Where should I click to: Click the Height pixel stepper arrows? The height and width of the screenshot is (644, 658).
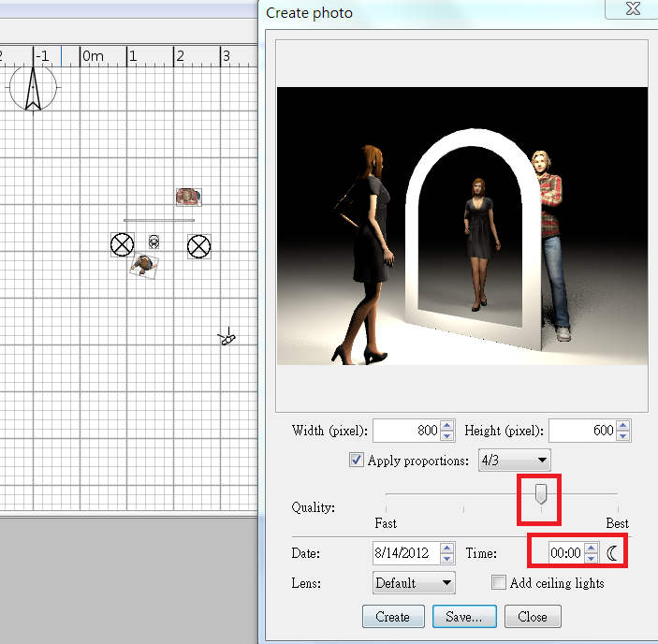pyautogui.click(x=624, y=431)
